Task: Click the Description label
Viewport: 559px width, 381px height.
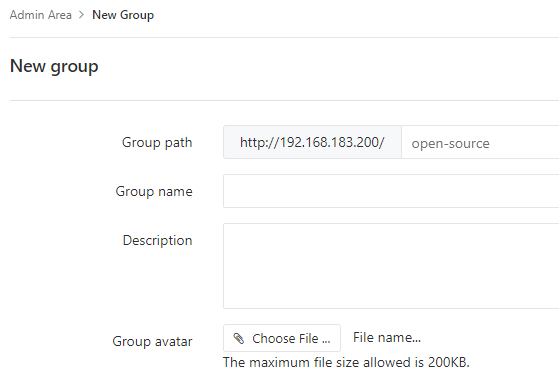Action: coord(158,241)
